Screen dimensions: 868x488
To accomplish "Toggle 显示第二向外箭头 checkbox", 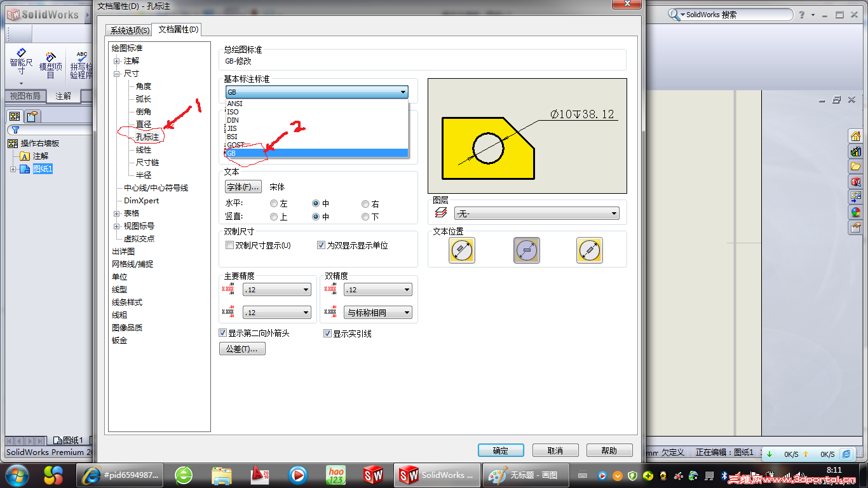I will [223, 333].
